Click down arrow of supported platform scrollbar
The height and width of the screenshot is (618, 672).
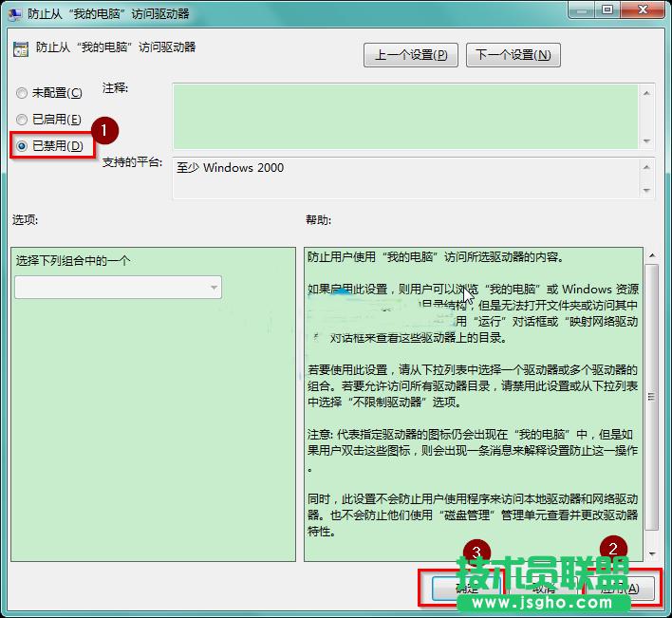point(646,190)
